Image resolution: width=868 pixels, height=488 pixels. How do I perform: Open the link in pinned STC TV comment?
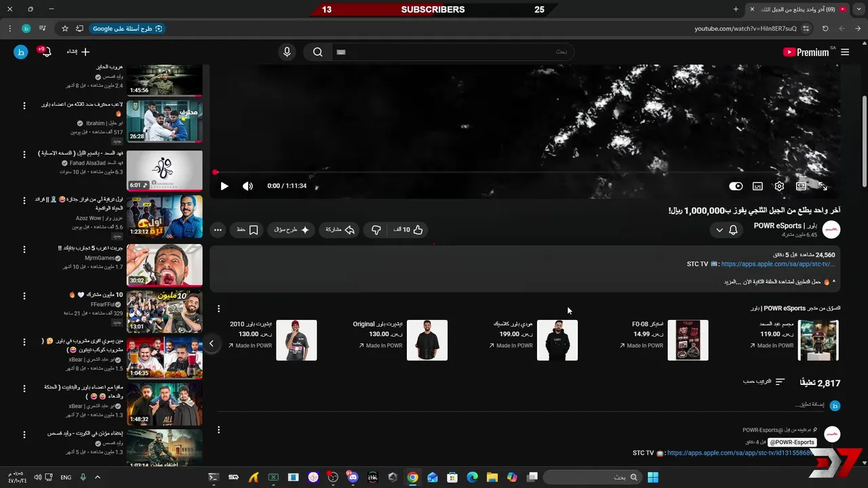tap(739, 453)
